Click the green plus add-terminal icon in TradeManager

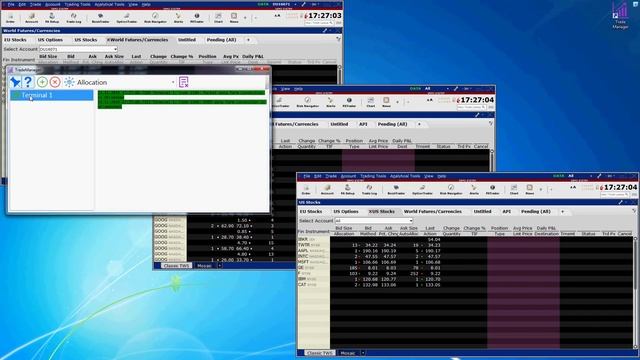[x=42, y=82]
